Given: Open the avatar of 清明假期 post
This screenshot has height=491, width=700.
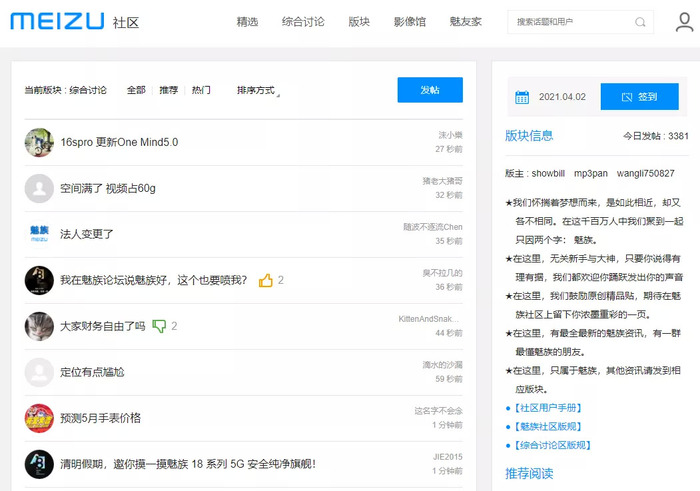Looking at the screenshot, I should coord(39,464).
